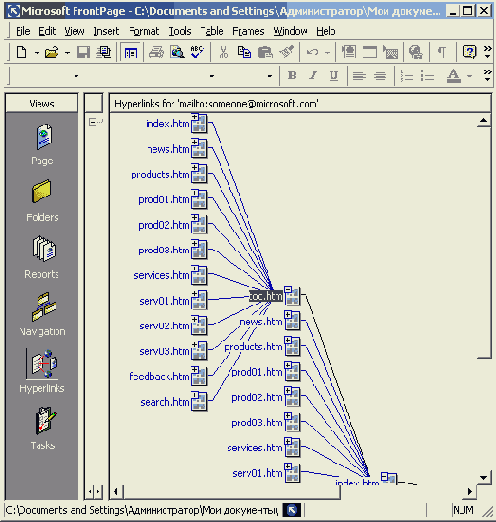
Task: Click the Save toolbar icon
Action: click(83, 52)
